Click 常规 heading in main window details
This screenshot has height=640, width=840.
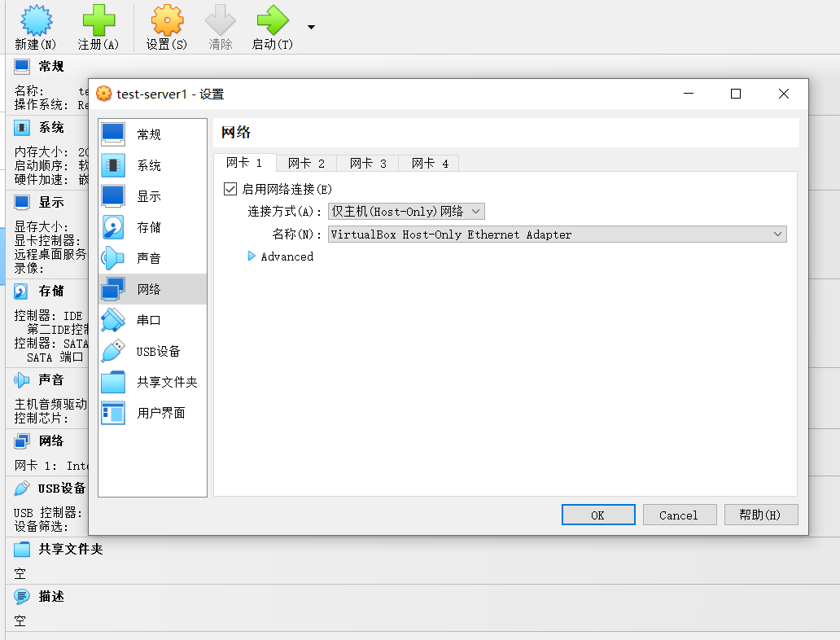coord(51,67)
